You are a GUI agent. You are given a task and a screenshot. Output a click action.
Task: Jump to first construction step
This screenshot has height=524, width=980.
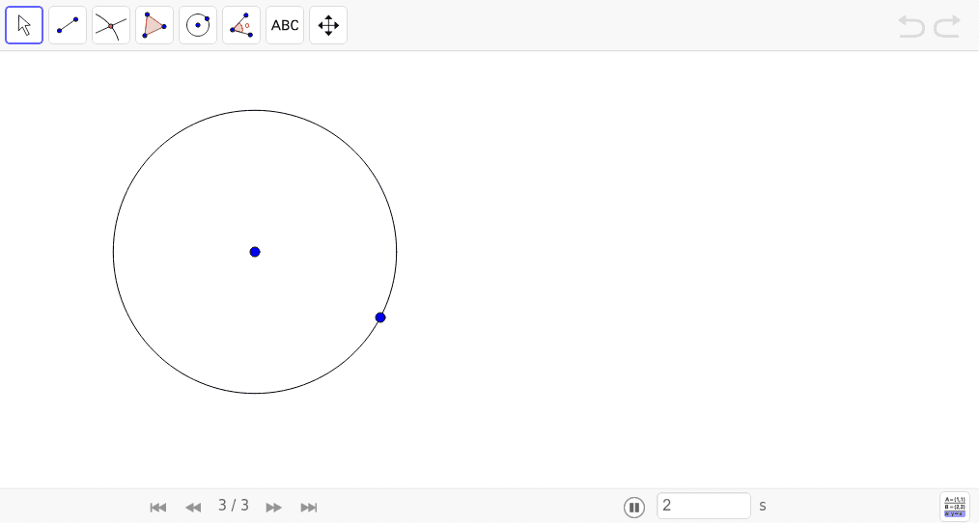pyautogui.click(x=158, y=508)
